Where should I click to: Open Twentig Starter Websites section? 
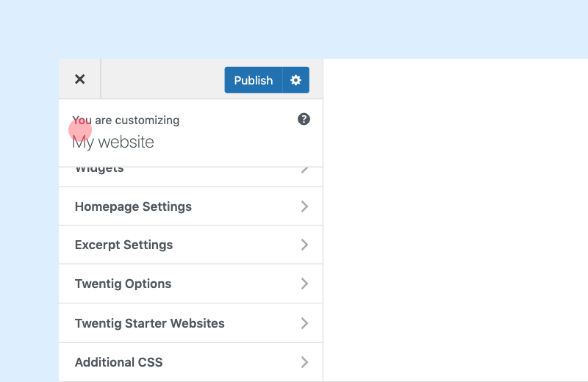pyautogui.click(x=191, y=323)
